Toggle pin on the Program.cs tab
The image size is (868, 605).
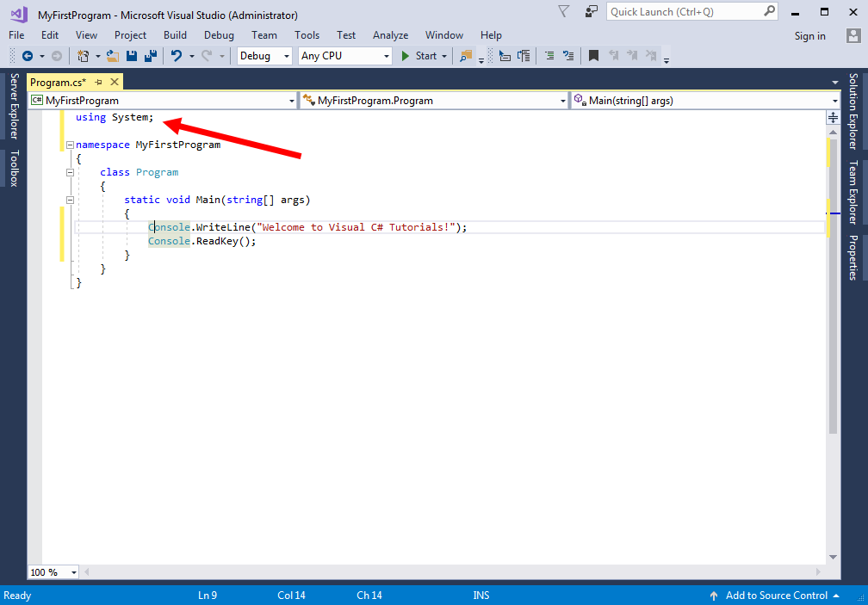pyautogui.click(x=98, y=82)
